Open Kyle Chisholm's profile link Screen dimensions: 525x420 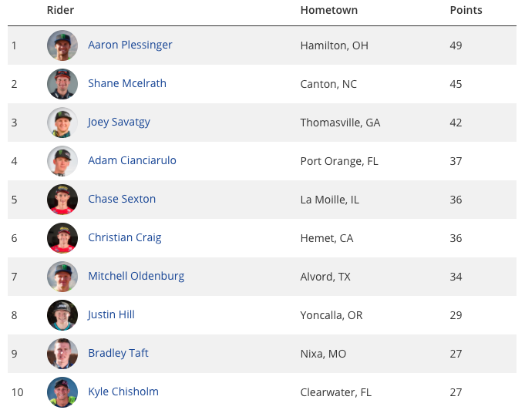(x=123, y=391)
